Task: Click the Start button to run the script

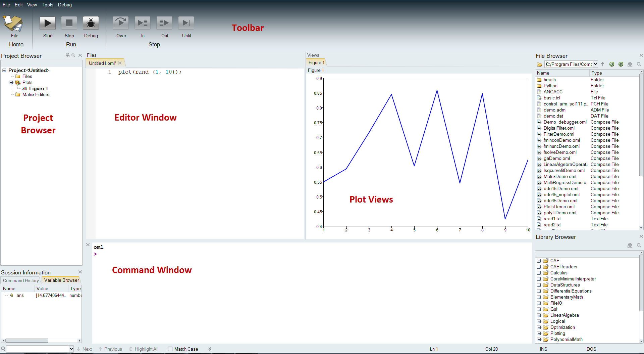Action: pyautogui.click(x=47, y=23)
